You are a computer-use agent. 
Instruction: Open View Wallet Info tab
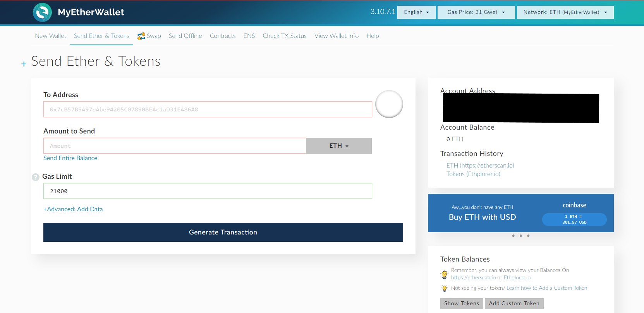[x=337, y=36]
